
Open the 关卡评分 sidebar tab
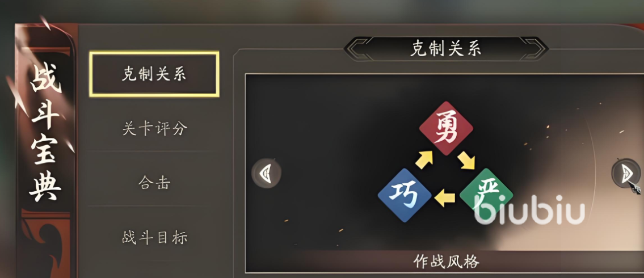point(154,129)
